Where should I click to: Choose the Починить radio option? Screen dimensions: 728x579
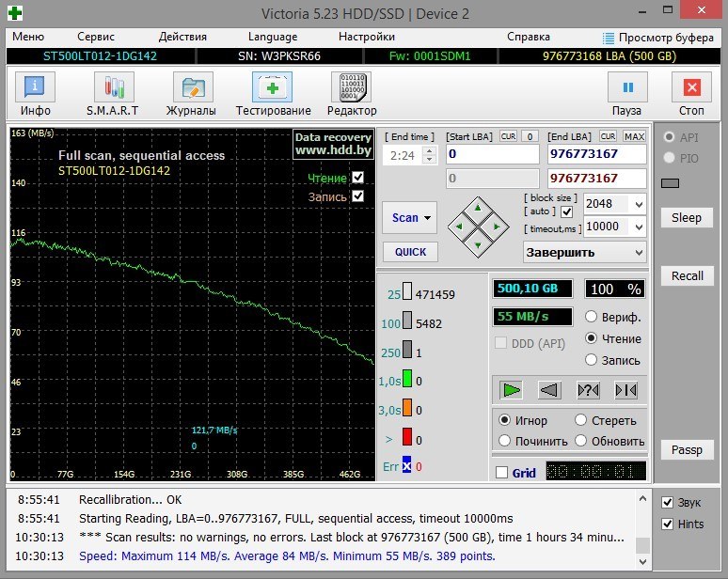506,441
